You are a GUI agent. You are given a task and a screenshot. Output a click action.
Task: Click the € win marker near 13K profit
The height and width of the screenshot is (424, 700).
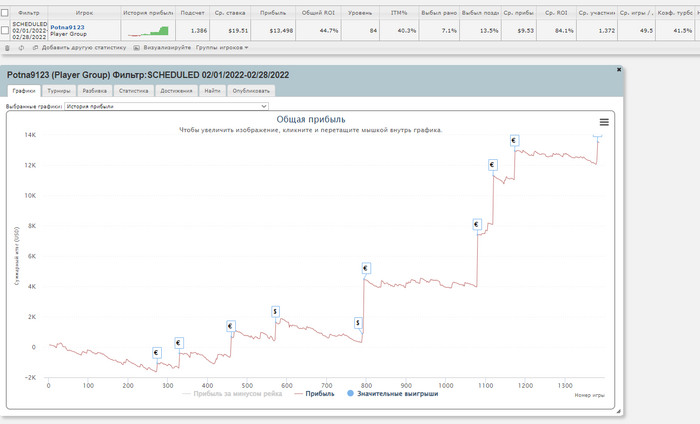pyautogui.click(x=514, y=141)
